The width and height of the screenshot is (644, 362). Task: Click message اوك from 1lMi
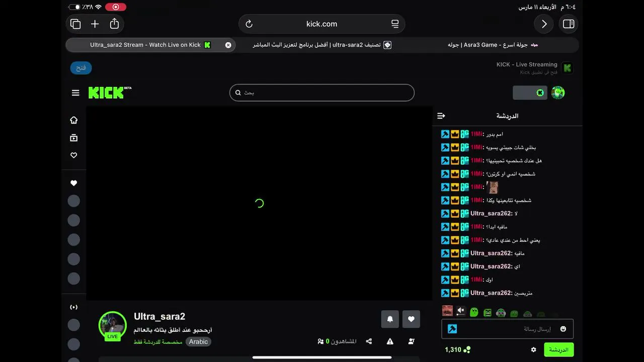[x=489, y=280]
